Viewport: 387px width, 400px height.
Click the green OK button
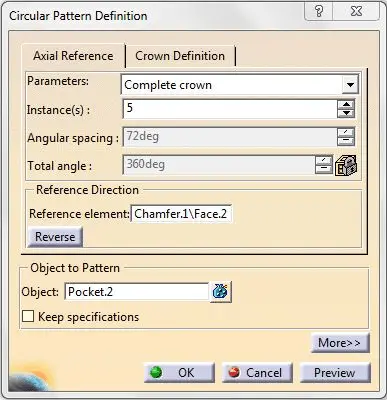point(179,373)
